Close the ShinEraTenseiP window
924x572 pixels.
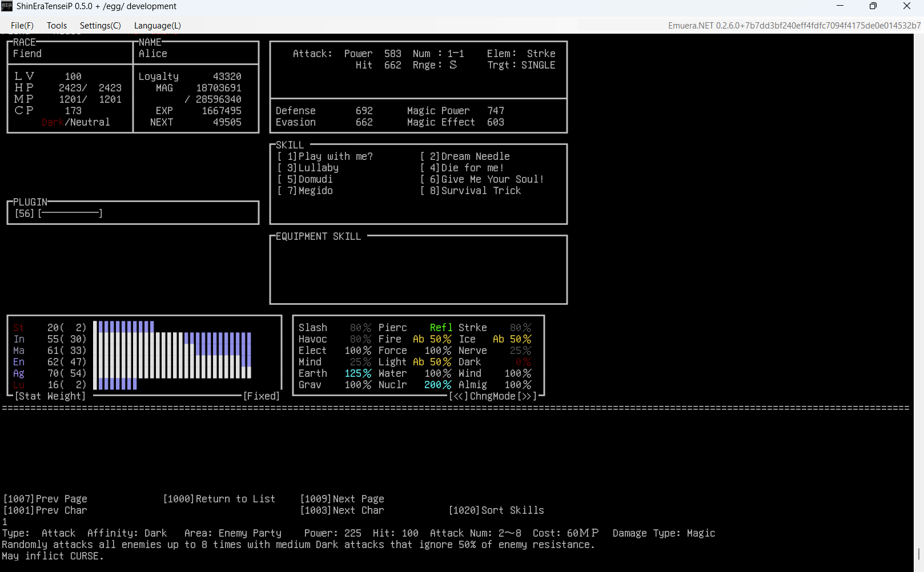pyautogui.click(x=907, y=6)
